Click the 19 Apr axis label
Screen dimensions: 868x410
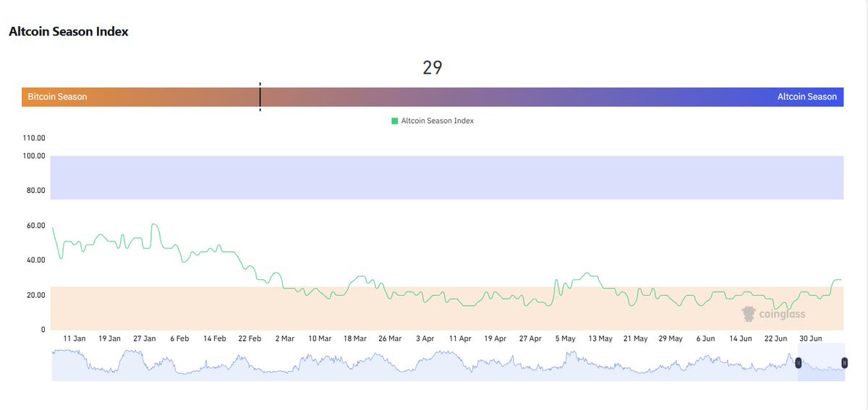(495, 338)
